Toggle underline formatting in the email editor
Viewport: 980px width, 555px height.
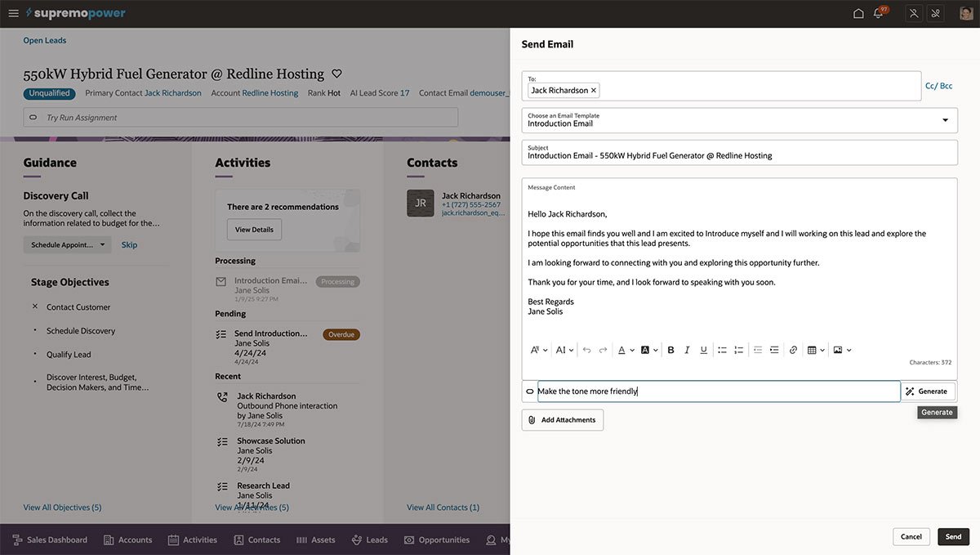[x=703, y=350]
